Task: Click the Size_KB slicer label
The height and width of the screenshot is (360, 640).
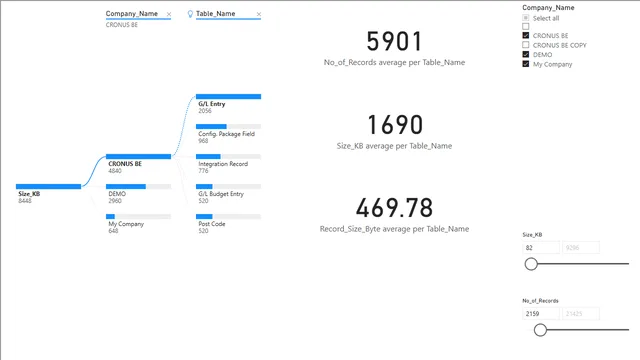Action: [x=532, y=235]
